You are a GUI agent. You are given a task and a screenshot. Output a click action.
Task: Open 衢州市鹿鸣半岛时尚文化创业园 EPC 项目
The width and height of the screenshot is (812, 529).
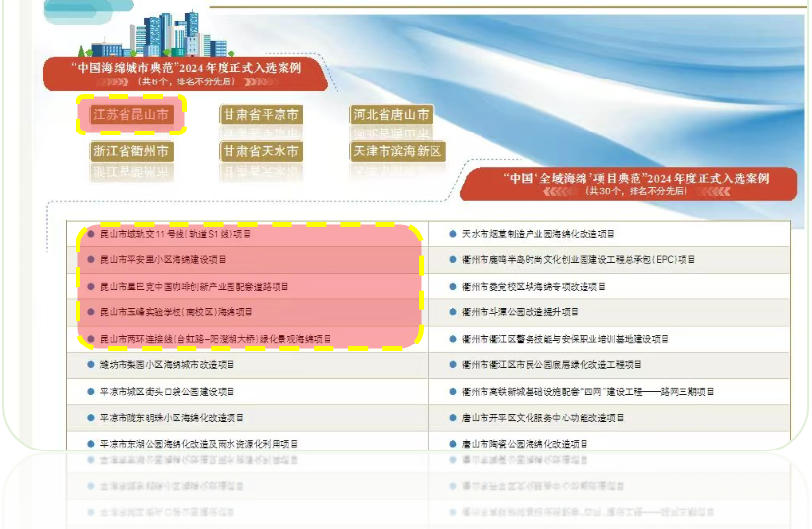pyautogui.click(x=579, y=260)
